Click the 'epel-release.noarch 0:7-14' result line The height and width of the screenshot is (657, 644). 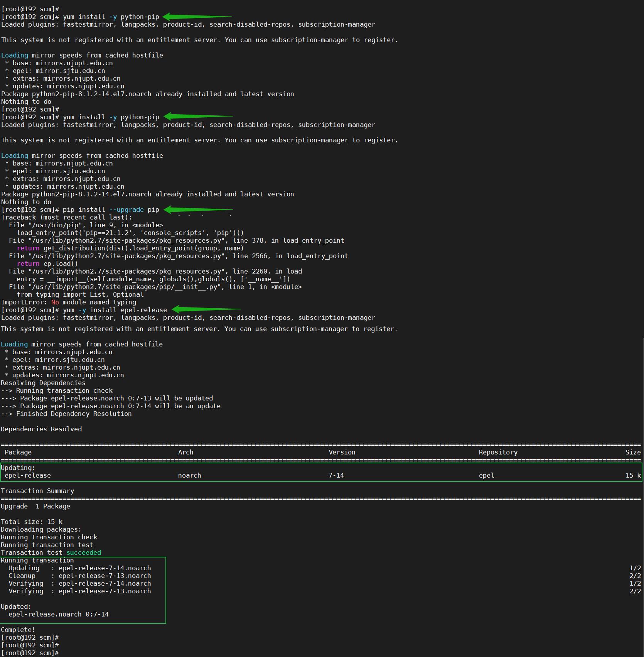click(x=59, y=614)
